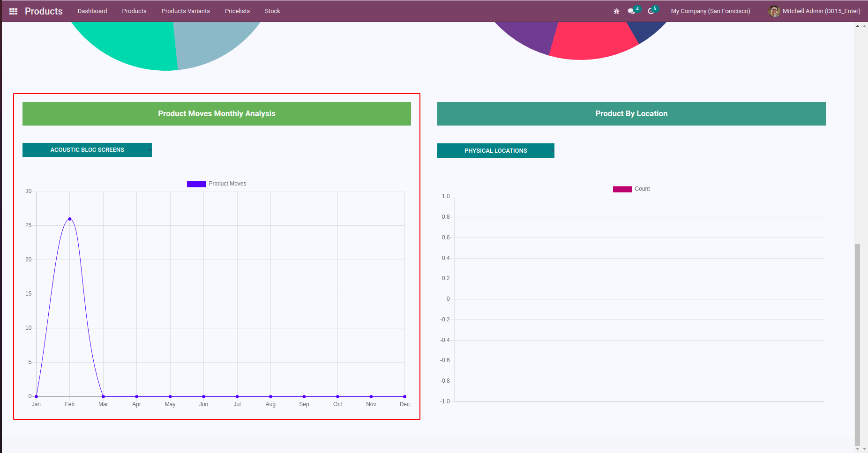This screenshot has height=453, width=868.
Task: Select the Nov data point on the line
Action: 371,396
